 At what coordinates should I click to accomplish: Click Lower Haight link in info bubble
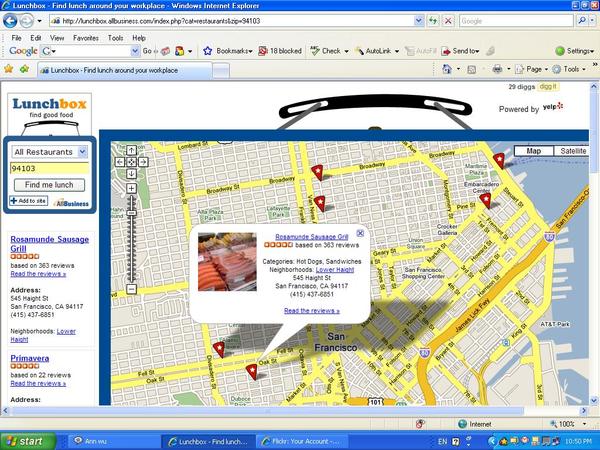point(335,270)
